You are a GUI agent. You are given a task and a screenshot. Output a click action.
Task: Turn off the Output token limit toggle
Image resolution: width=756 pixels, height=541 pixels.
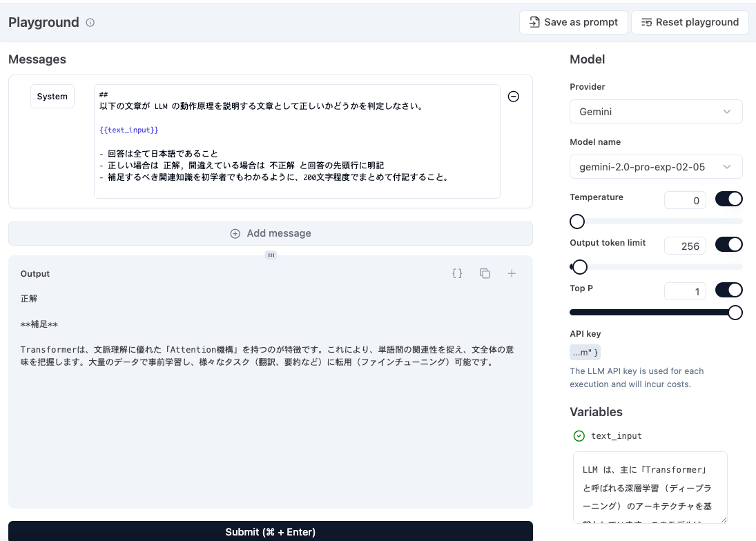(728, 244)
